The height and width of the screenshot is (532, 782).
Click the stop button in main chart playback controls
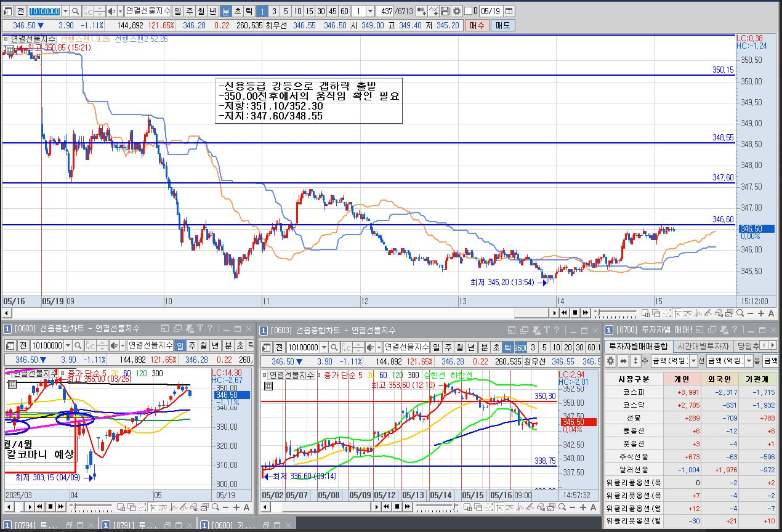coord(575,313)
